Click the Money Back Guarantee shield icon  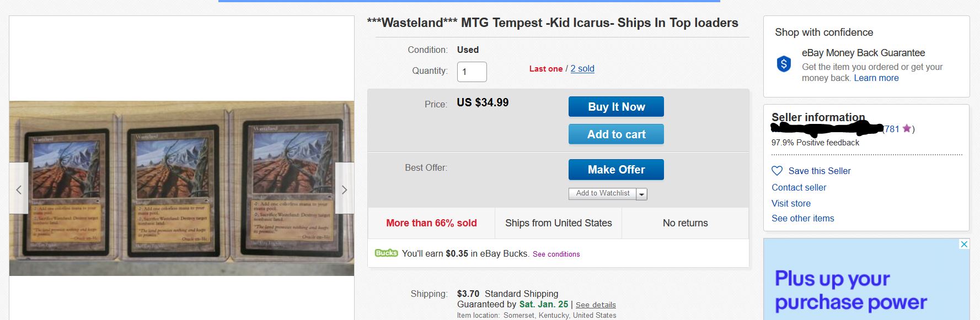point(784,64)
